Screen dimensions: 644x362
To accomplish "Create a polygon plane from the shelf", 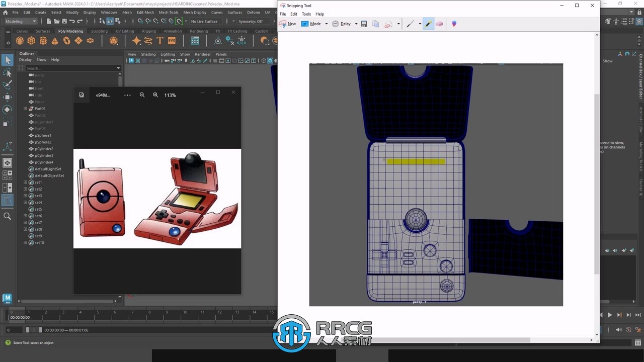I will click(78, 41).
